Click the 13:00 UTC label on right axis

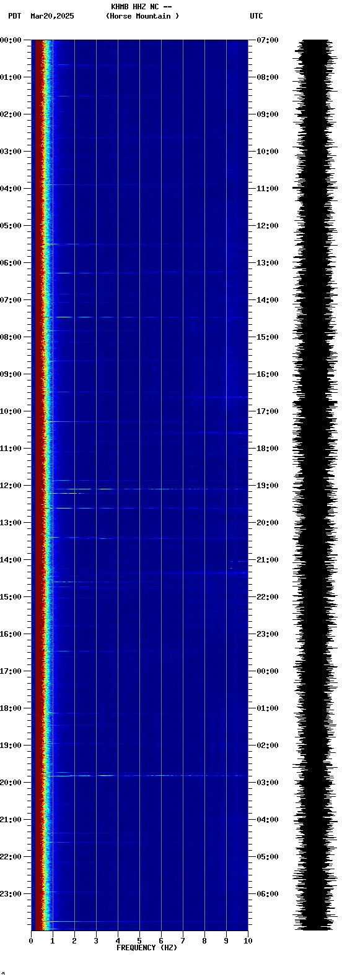pos(267,263)
